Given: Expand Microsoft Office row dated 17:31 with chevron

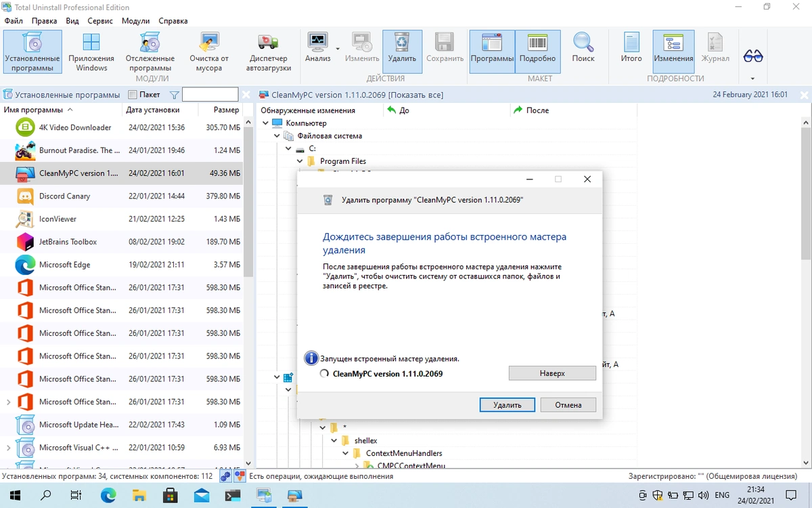Looking at the screenshot, I should [8, 402].
